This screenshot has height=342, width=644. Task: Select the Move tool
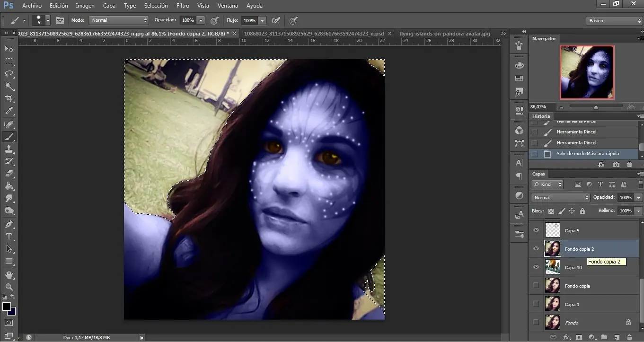pyautogui.click(x=9, y=49)
